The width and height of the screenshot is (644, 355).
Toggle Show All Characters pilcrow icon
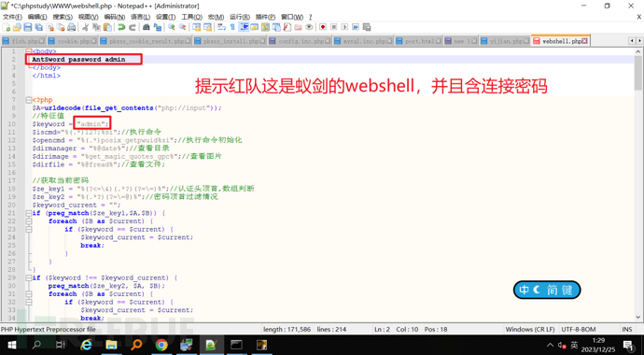[x=233, y=27]
